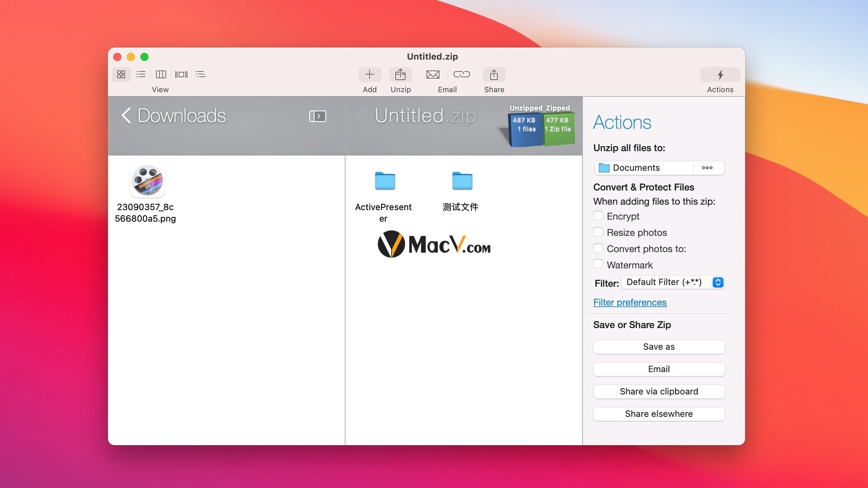Click the 测试文件 folder icon
The image size is (868, 488).
coord(462,181)
